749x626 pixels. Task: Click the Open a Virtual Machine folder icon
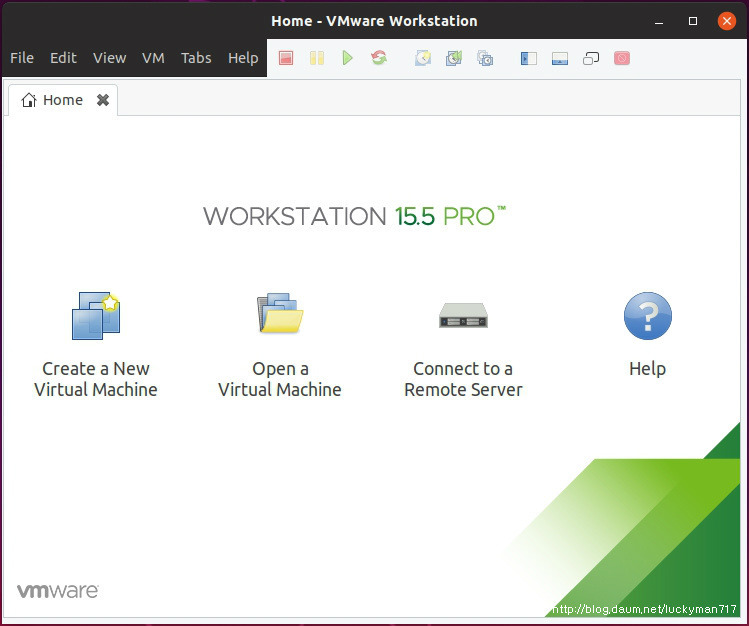coord(280,313)
